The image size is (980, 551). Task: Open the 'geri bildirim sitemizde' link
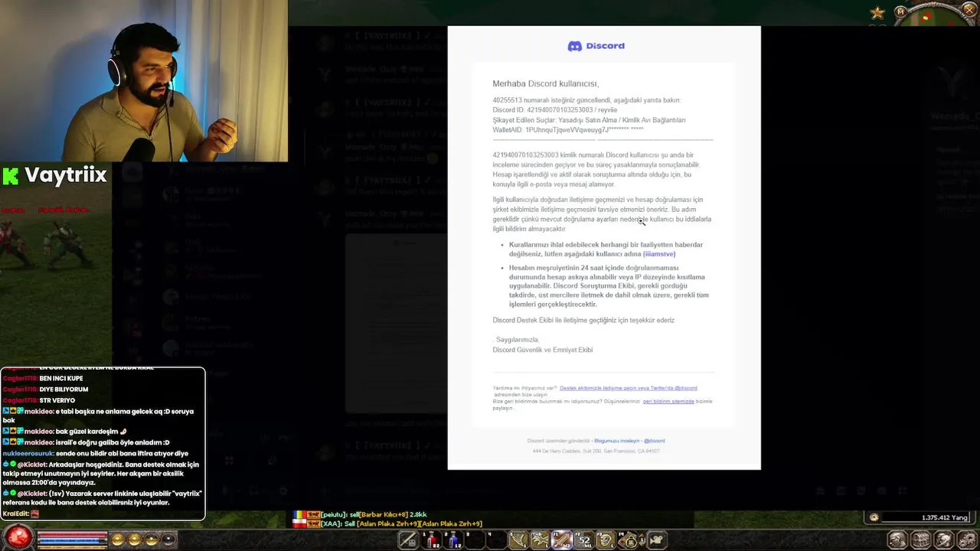tap(668, 401)
